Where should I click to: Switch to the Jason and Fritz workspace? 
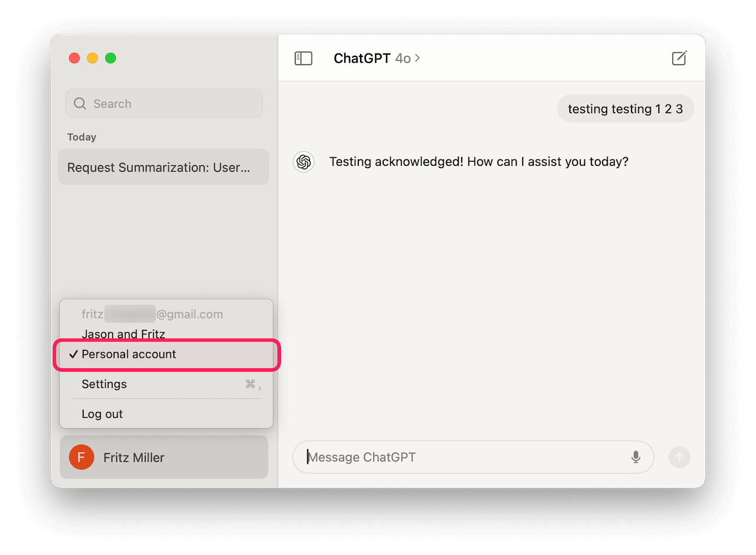click(123, 334)
